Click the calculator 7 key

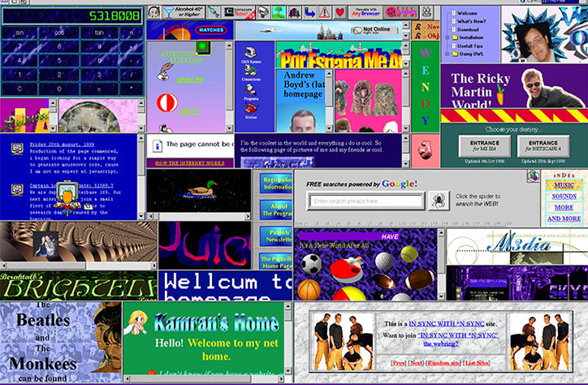point(19,46)
